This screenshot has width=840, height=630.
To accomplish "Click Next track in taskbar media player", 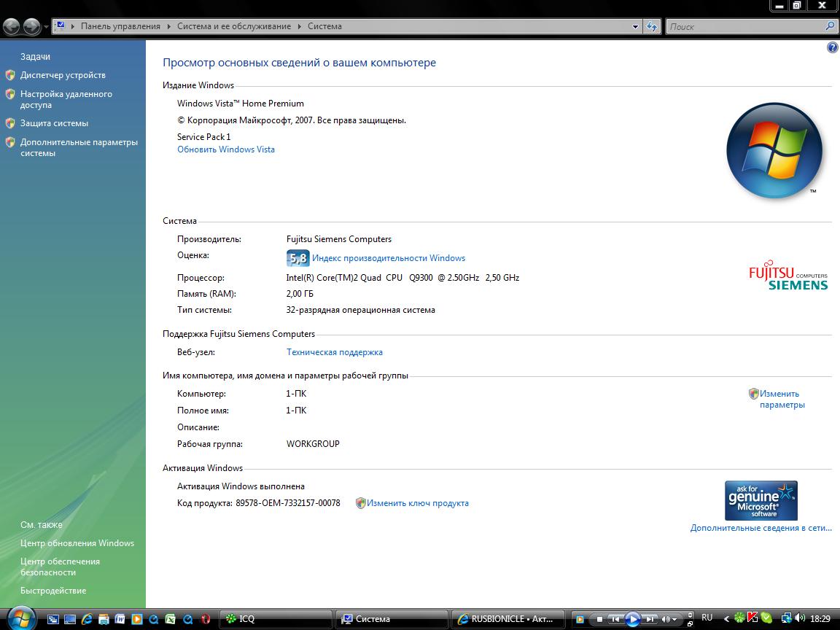I will click(x=650, y=619).
